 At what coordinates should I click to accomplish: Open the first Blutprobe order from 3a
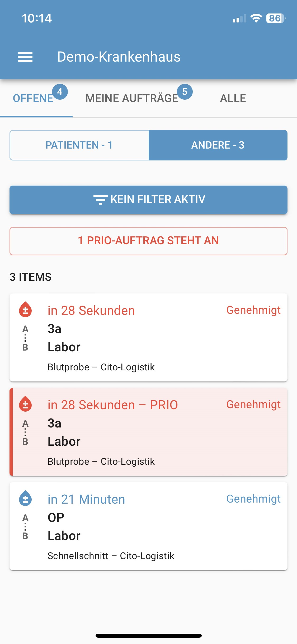pos(148,337)
